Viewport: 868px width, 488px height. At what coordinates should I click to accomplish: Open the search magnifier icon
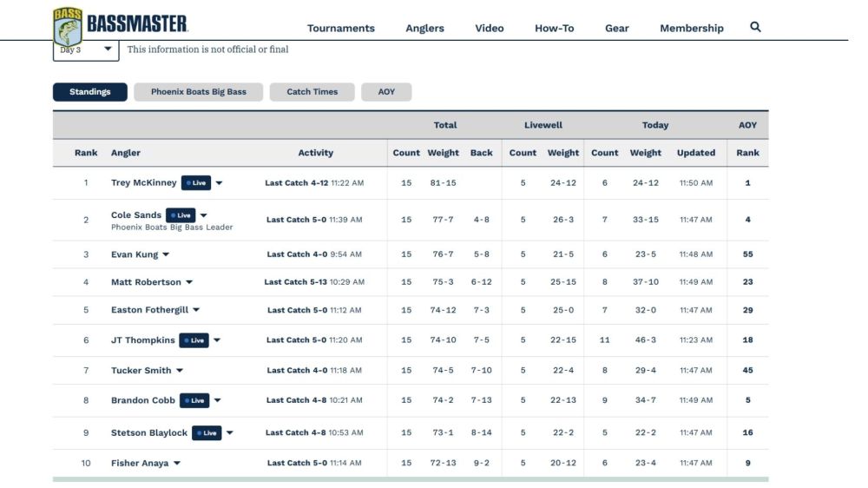[x=755, y=27]
